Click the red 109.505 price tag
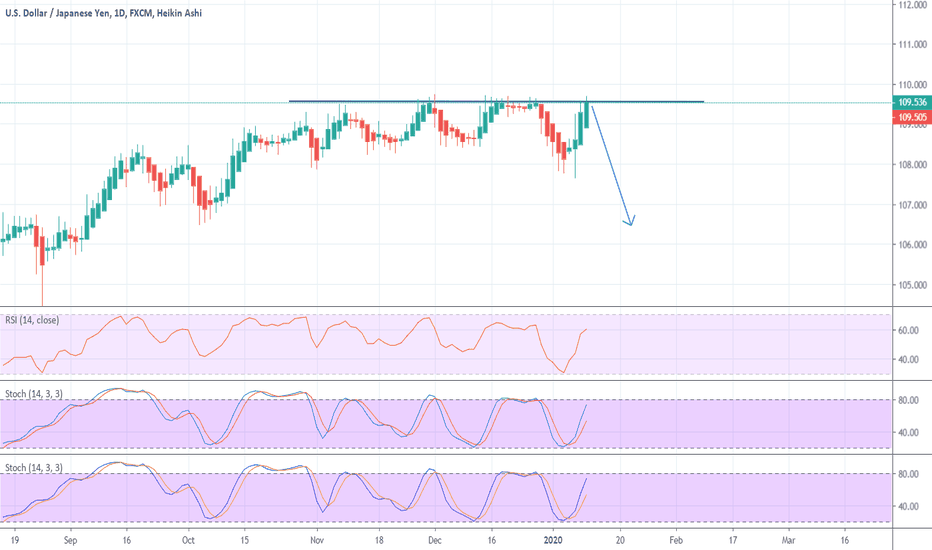 tap(910, 115)
